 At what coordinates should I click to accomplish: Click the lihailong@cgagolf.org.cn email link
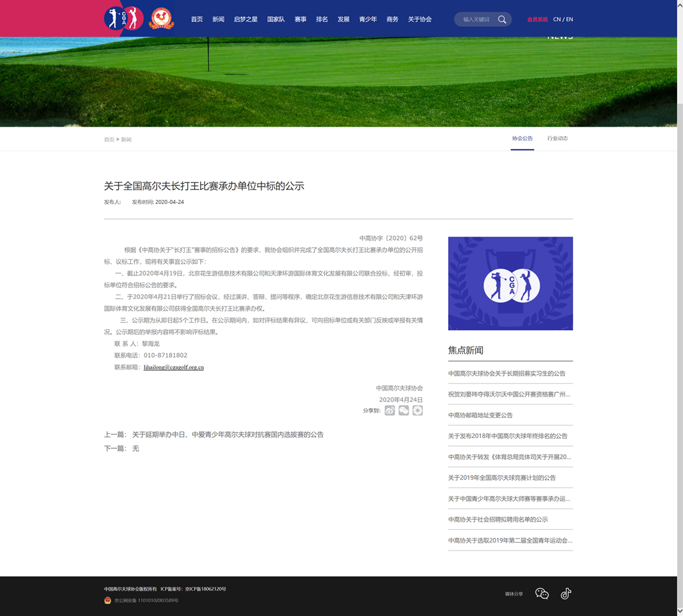point(173,367)
